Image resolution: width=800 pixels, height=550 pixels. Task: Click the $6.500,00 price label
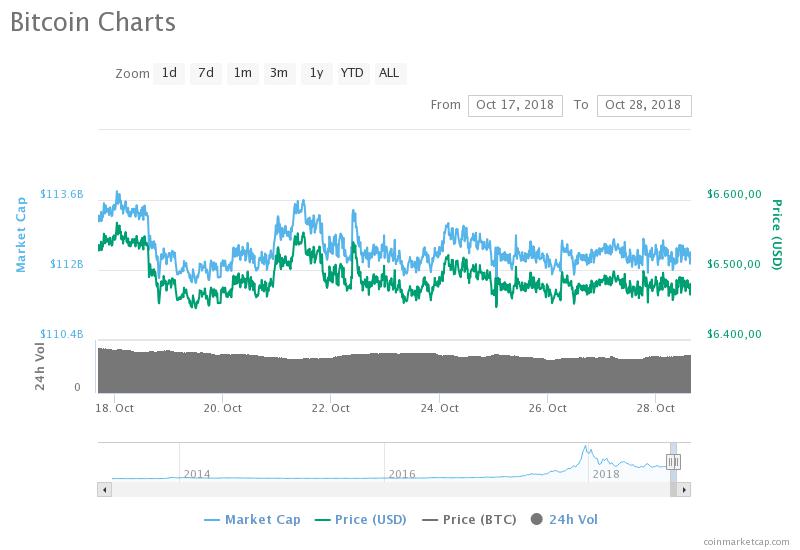point(734,264)
